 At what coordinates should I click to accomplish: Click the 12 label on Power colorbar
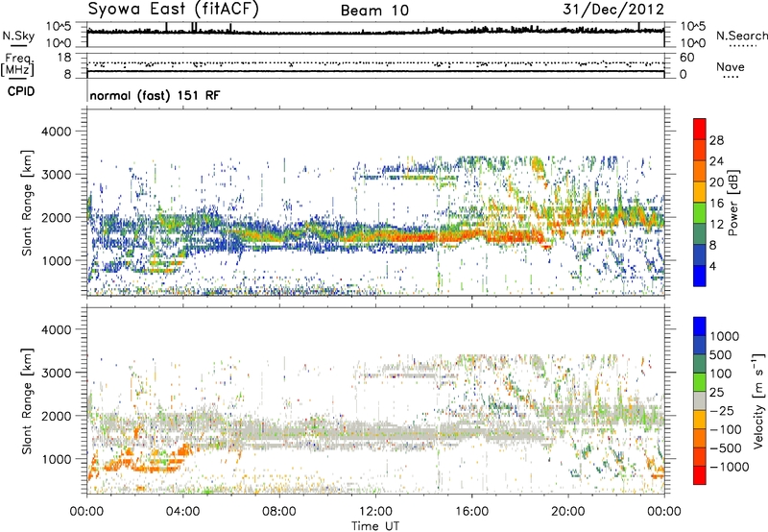[x=716, y=225]
